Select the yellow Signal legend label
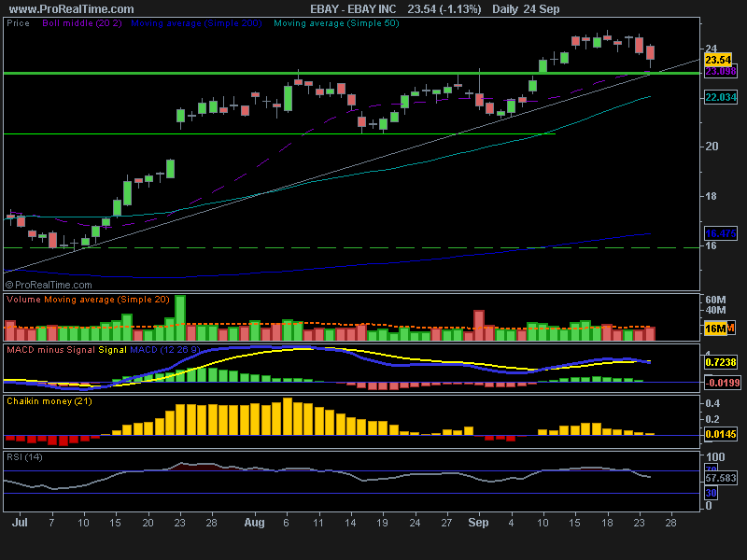Viewport: 747px width, 560px height. point(112,350)
